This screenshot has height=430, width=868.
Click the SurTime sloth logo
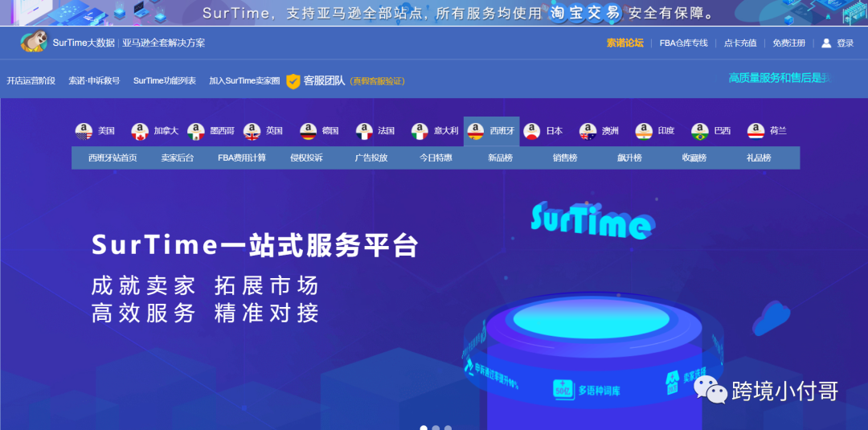(x=34, y=42)
